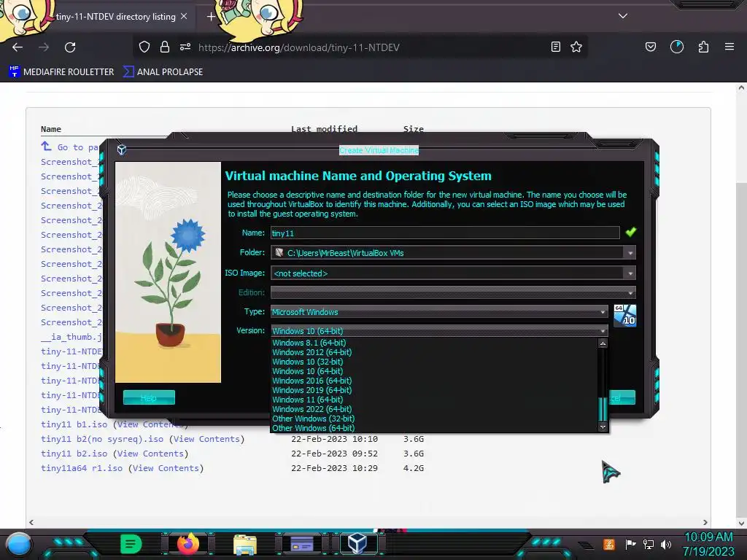
Task: Click the forward navigation arrow
Action: tap(44, 47)
